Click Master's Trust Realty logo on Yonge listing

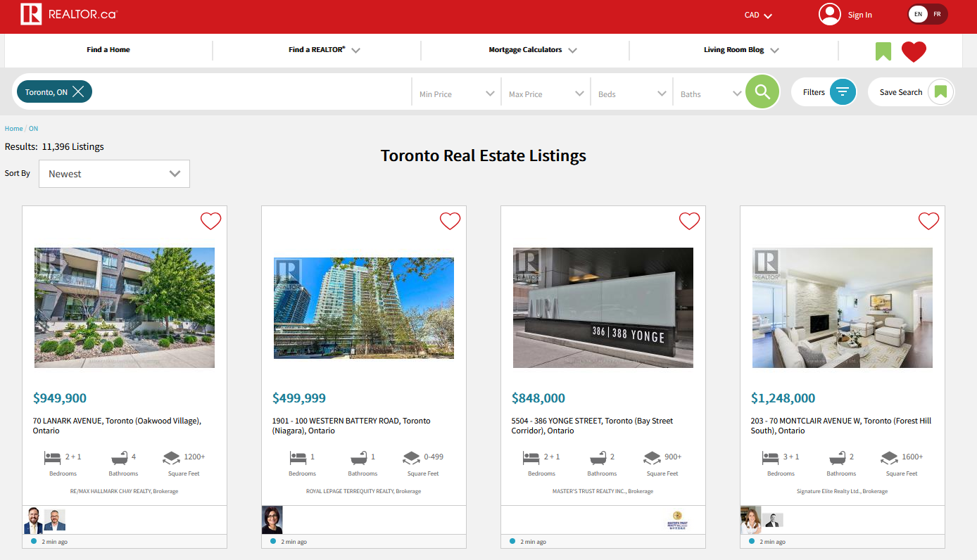pos(677,520)
